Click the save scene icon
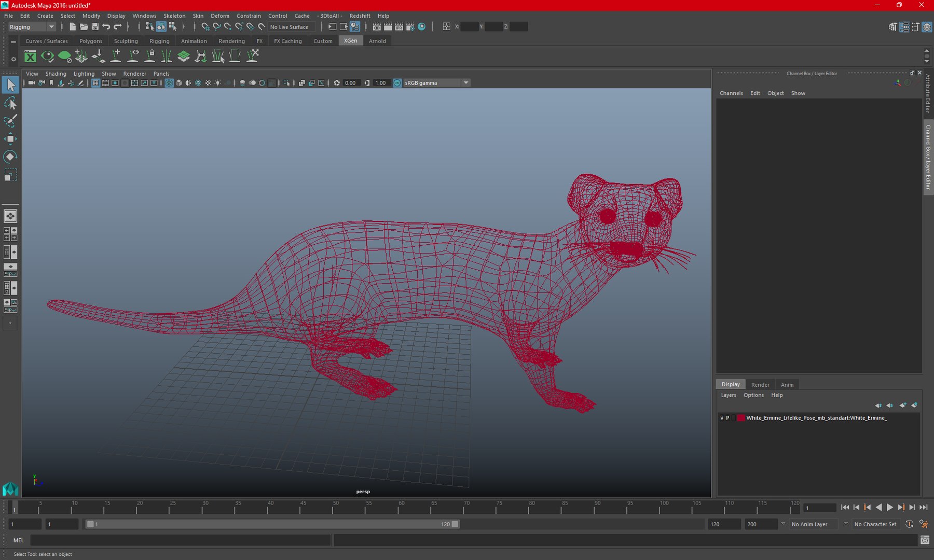This screenshot has width=934, height=560. (x=95, y=26)
